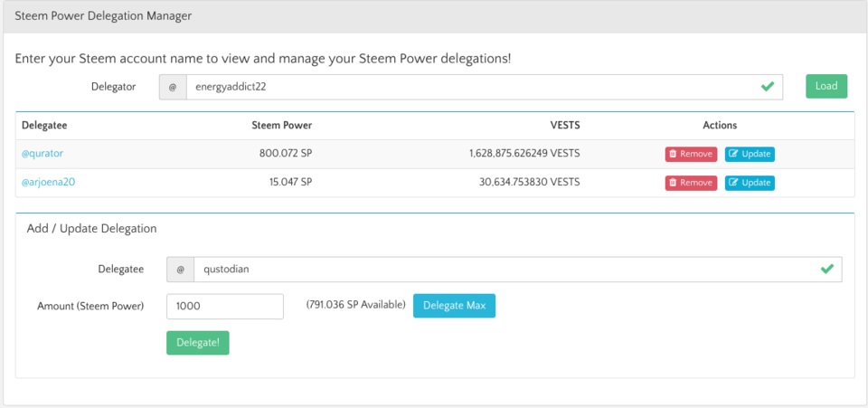
Task: Click the Steem Power column header
Action: pyautogui.click(x=282, y=126)
